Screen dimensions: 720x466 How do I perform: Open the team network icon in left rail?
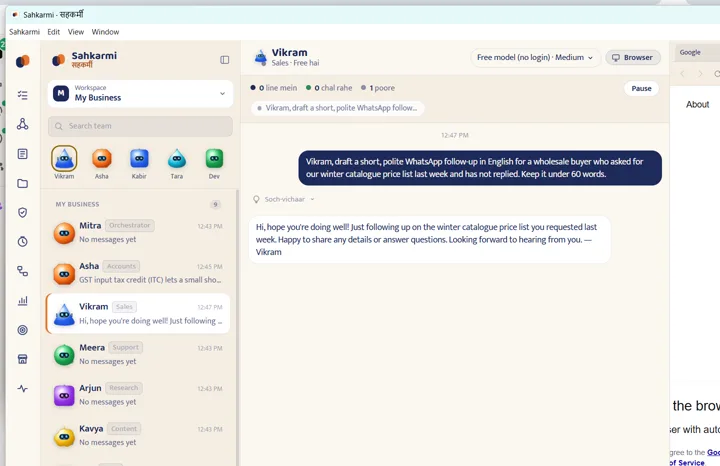pyautogui.click(x=22, y=124)
